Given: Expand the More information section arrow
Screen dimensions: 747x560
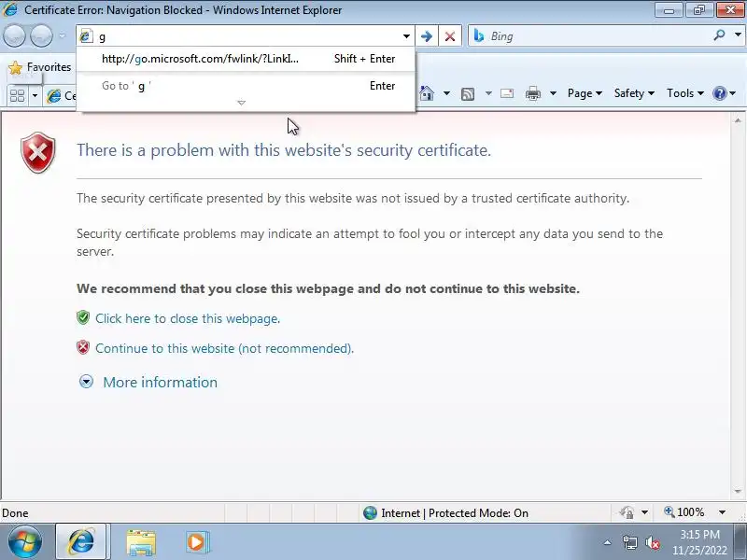Looking at the screenshot, I should click(86, 382).
